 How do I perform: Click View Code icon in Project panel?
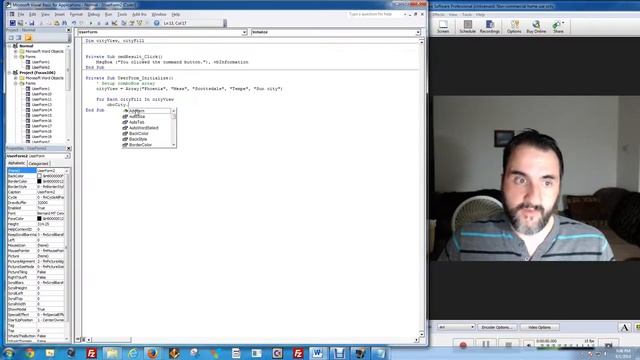11,38
